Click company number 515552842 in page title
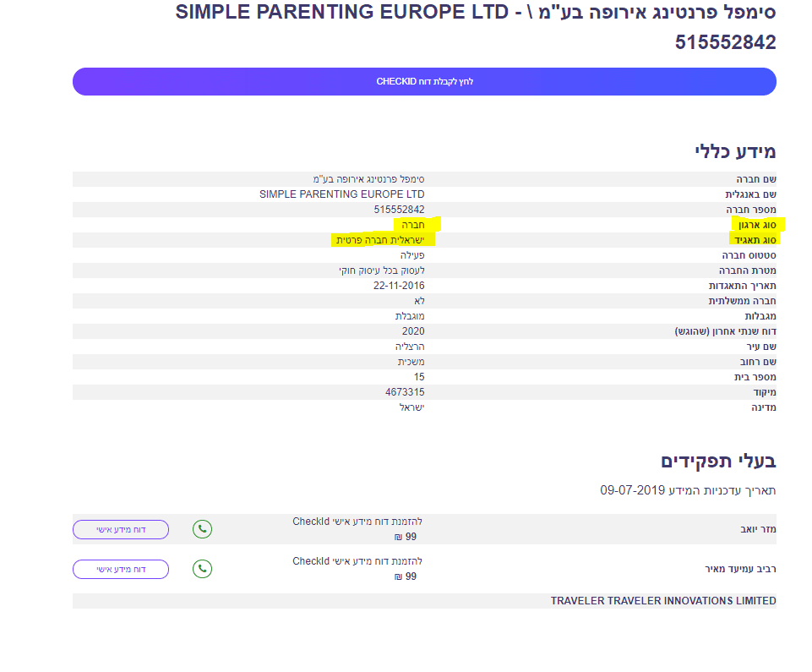812x672 pixels. (725, 42)
